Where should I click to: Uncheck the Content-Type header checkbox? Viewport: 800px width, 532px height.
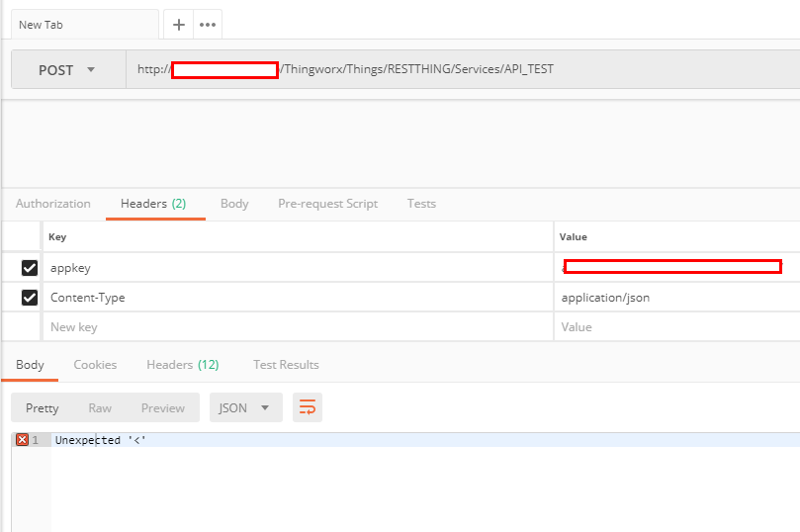pyautogui.click(x=30, y=298)
